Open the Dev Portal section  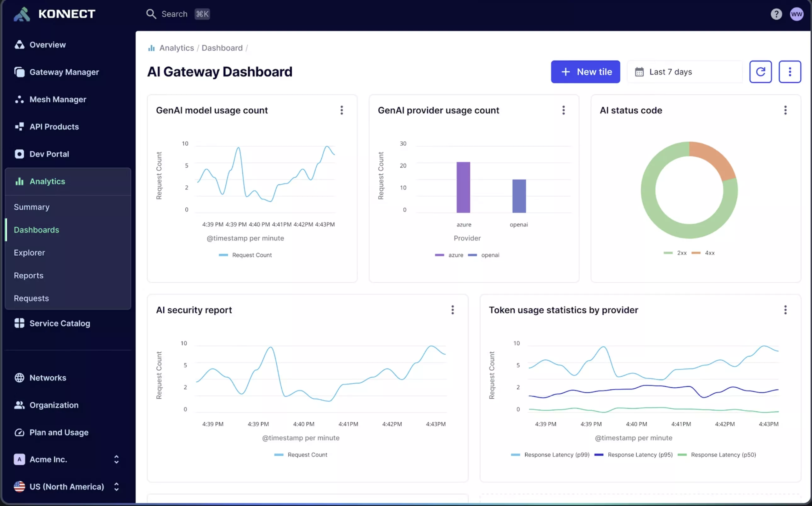(49, 154)
